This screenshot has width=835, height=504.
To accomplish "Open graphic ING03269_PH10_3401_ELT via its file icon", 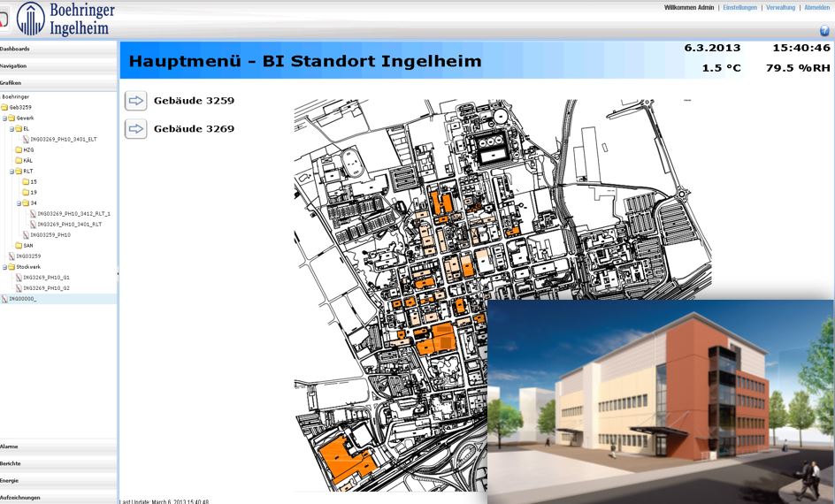I will tap(26, 140).
